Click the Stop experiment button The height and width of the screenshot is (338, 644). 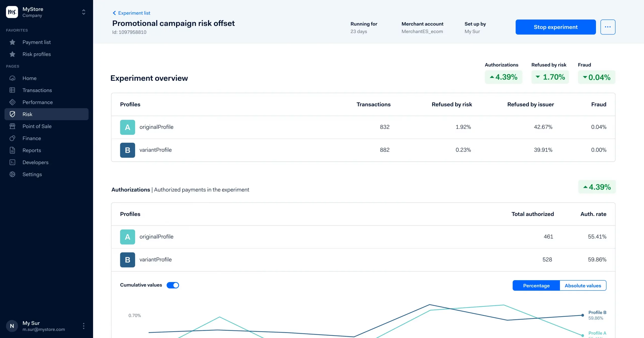tap(556, 26)
